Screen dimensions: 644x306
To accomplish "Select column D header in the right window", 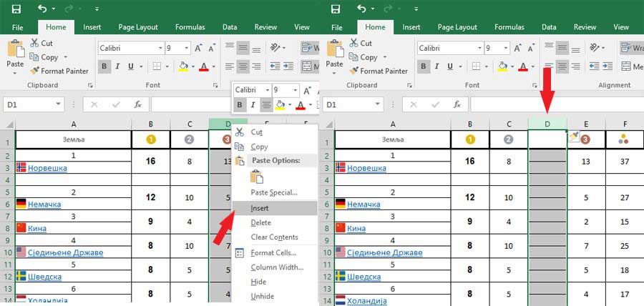I will coord(547,124).
